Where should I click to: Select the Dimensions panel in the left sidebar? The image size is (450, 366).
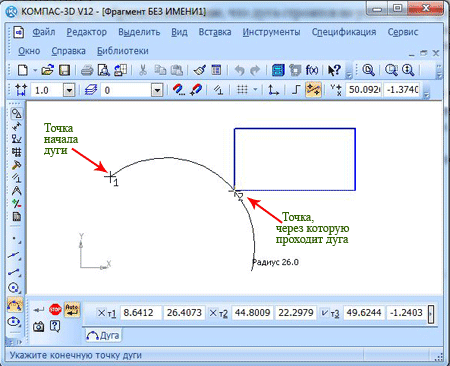click(x=16, y=126)
